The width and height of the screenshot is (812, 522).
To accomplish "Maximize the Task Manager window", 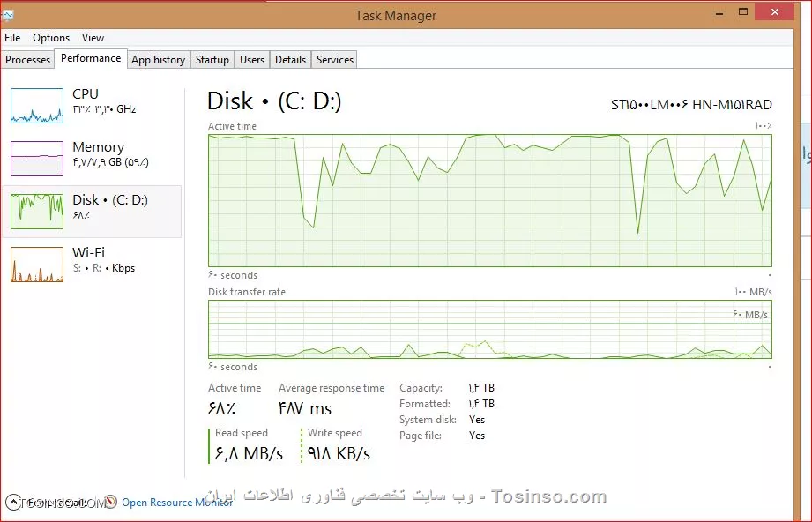I will point(743,12).
